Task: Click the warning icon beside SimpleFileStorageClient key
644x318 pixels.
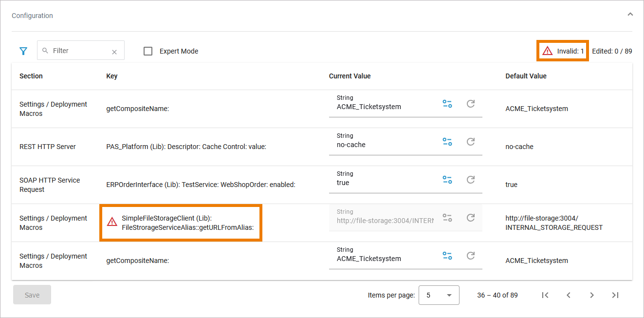Action: pyautogui.click(x=112, y=222)
